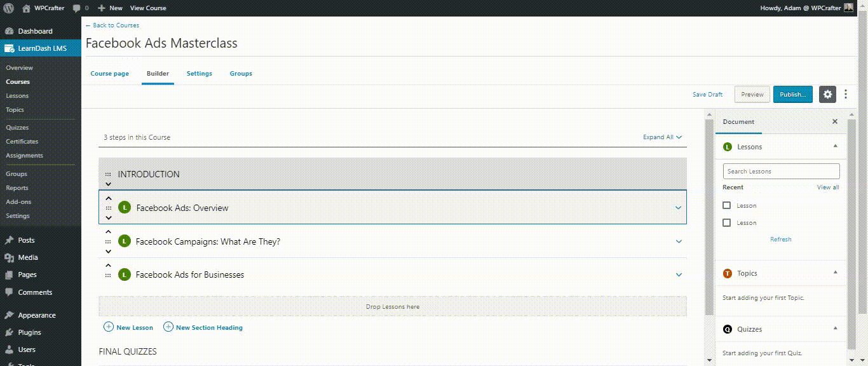Expand Facebook Ads for Businesses lesson

[679, 275]
